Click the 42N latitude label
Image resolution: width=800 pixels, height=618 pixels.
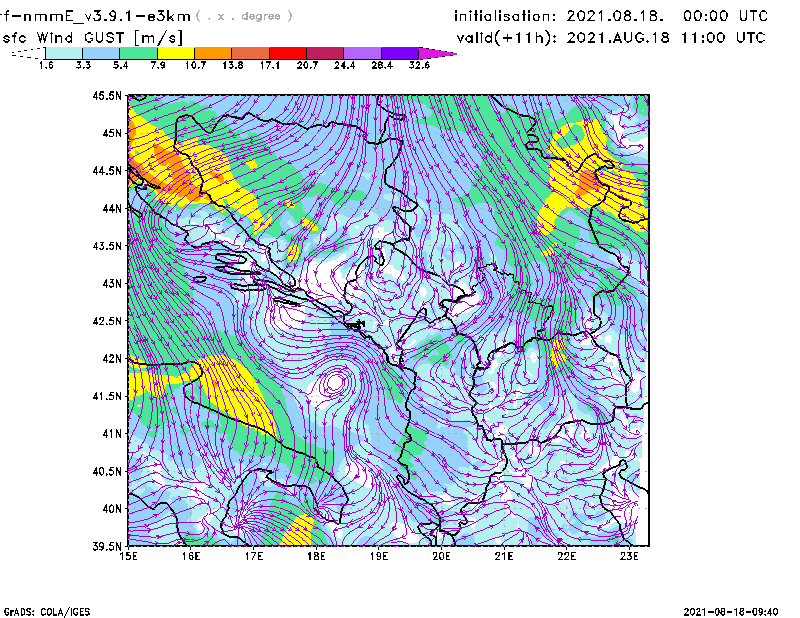point(112,359)
